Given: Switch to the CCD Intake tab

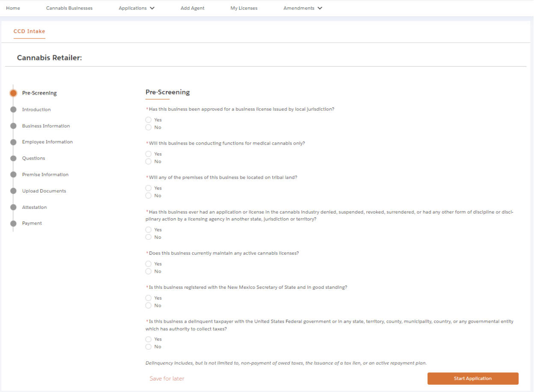Looking at the screenshot, I should [x=29, y=31].
